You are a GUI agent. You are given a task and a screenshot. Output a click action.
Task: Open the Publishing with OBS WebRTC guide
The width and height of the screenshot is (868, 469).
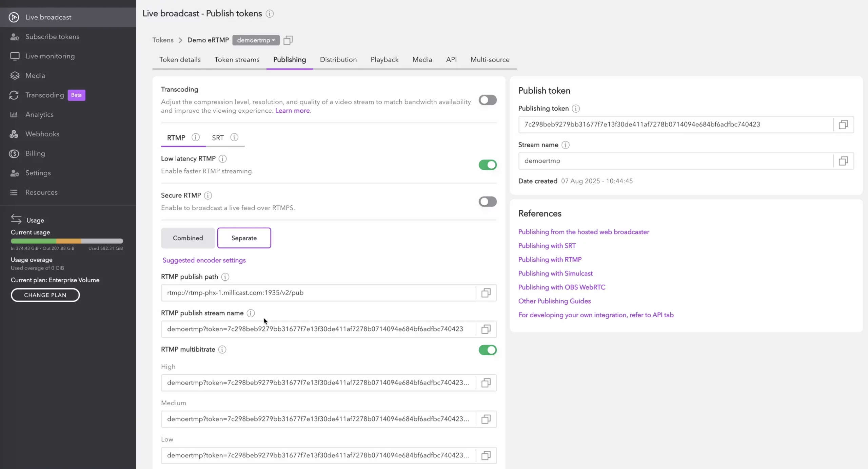pos(561,287)
